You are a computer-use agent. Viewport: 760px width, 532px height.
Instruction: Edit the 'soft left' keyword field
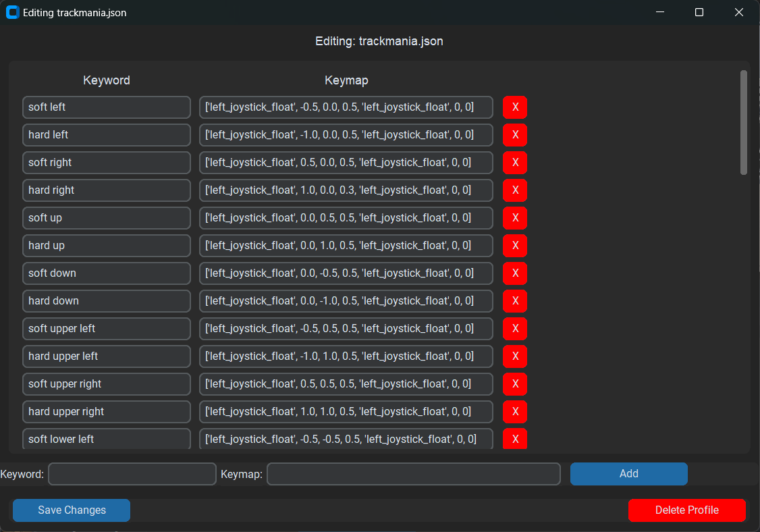(x=107, y=107)
